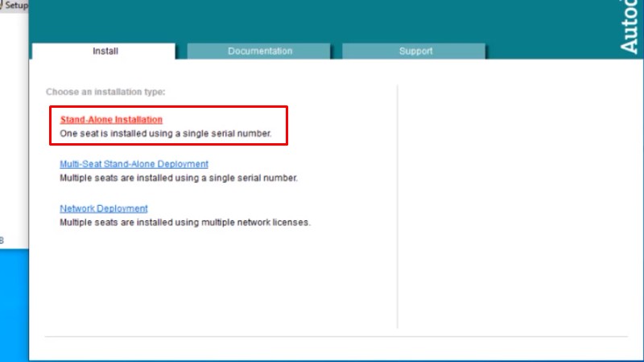
Task: Click the 'Choose an installation type' heading
Action: pos(105,93)
